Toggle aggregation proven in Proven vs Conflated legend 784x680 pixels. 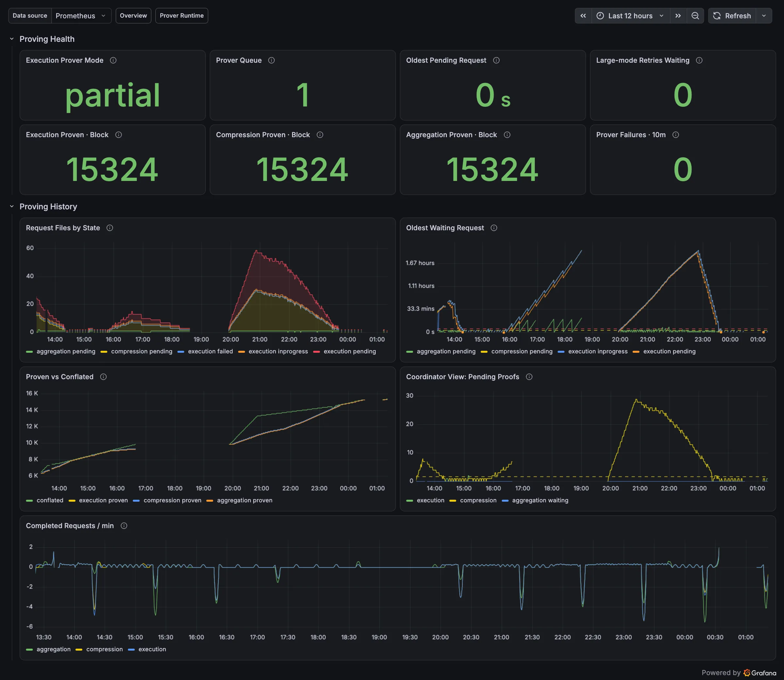244,500
